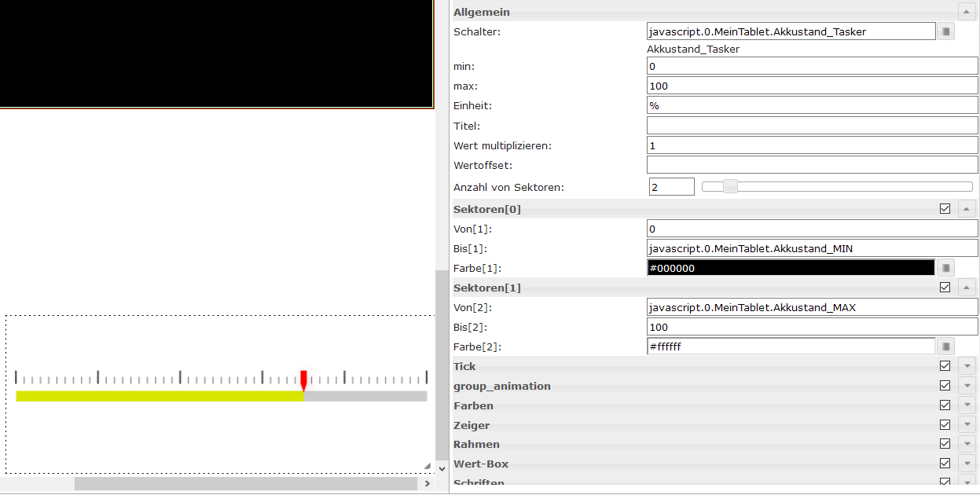Click the editor canvas vertical scrollbar thumb
980x495 pixels.
click(x=442, y=365)
